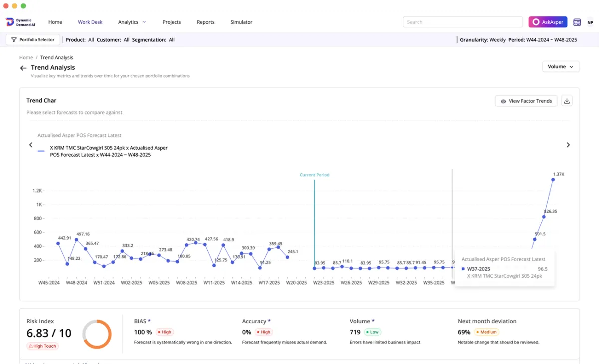The image size is (599, 364).
Task: Open the Simulator menu
Action: (x=241, y=22)
